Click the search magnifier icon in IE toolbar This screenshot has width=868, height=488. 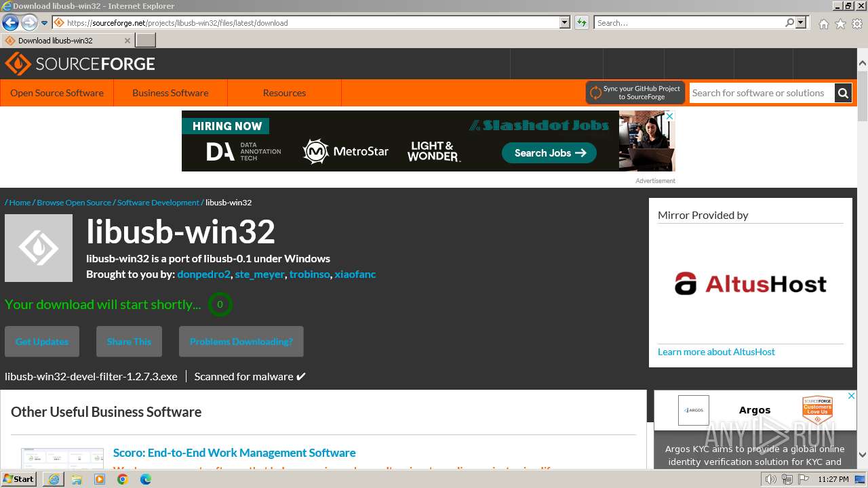click(x=789, y=22)
